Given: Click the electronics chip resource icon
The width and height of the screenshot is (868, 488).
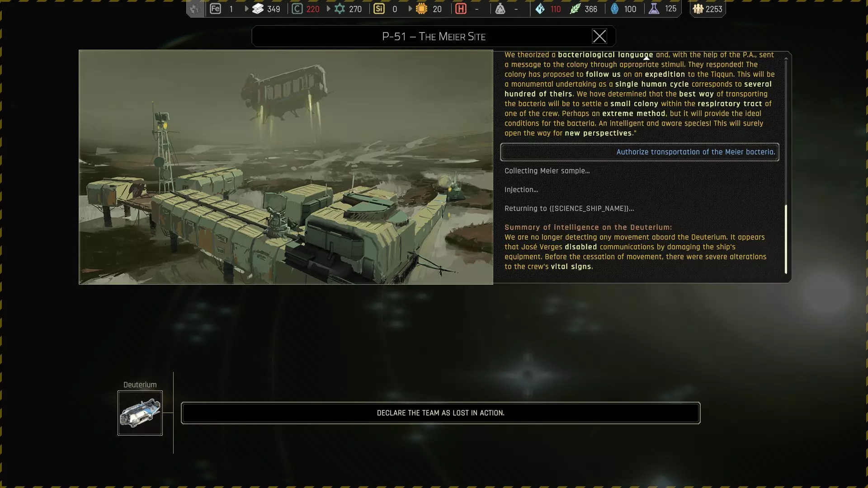Looking at the screenshot, I should [421, 9].
